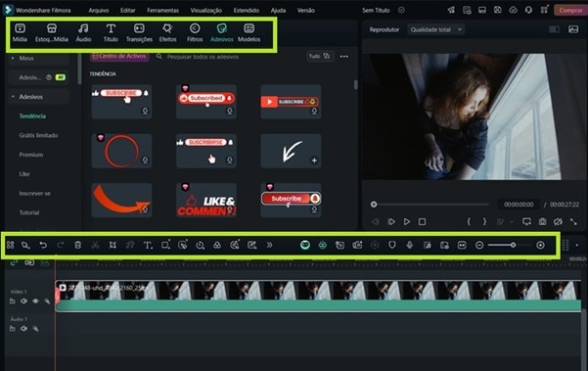Click the cloud upload icon

click(513, 10)
